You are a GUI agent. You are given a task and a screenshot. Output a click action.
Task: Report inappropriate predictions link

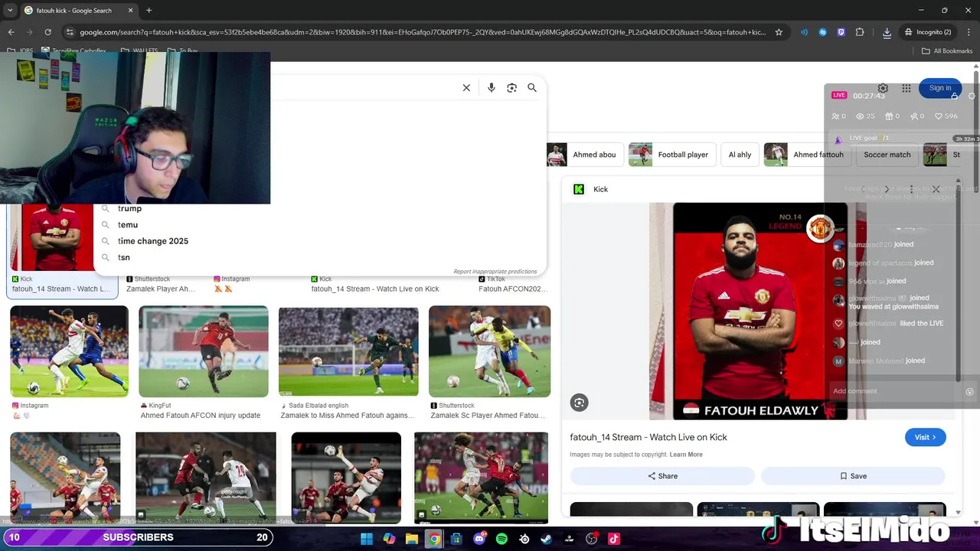tap(495, 272)
